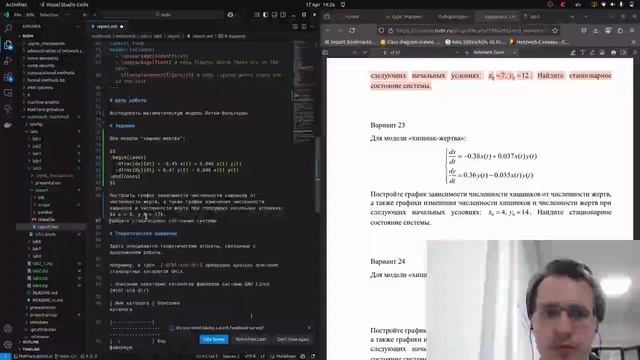The width and height of the screenshot is (640, 360).
Task: Open preview to the side for report.md
Action: coord(295,27)
